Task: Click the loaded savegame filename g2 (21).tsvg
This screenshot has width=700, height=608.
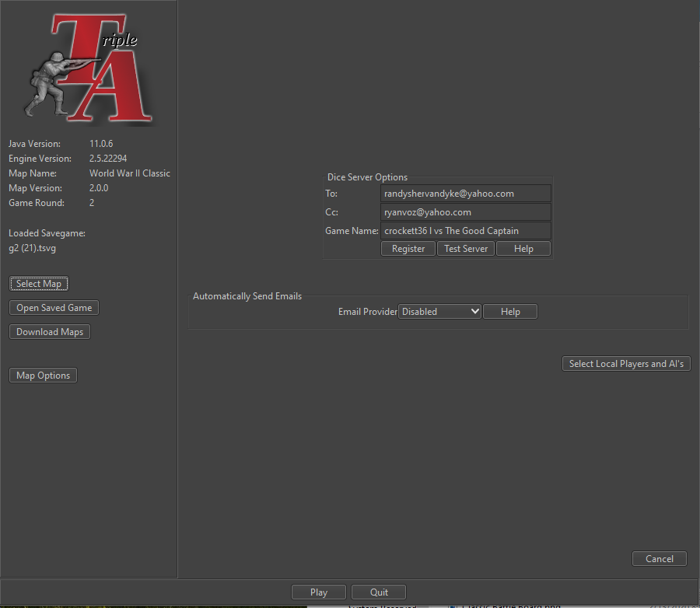Action: click(33, 249)
